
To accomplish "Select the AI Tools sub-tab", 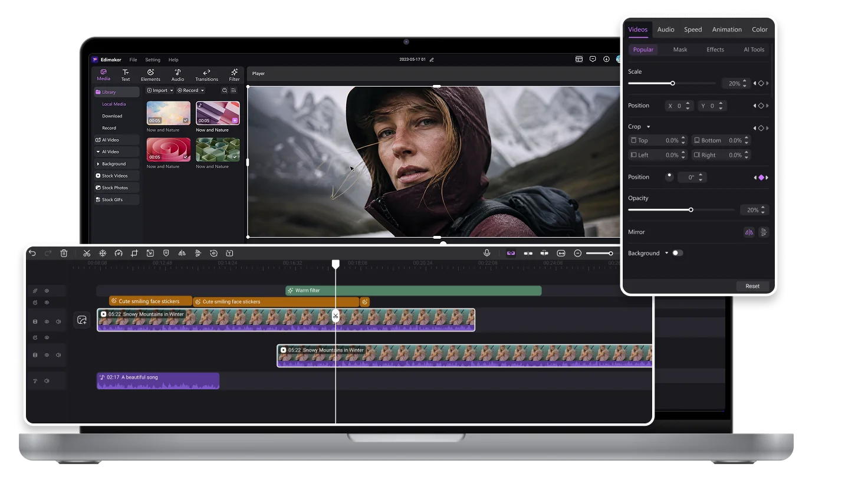I will (754, 50).
